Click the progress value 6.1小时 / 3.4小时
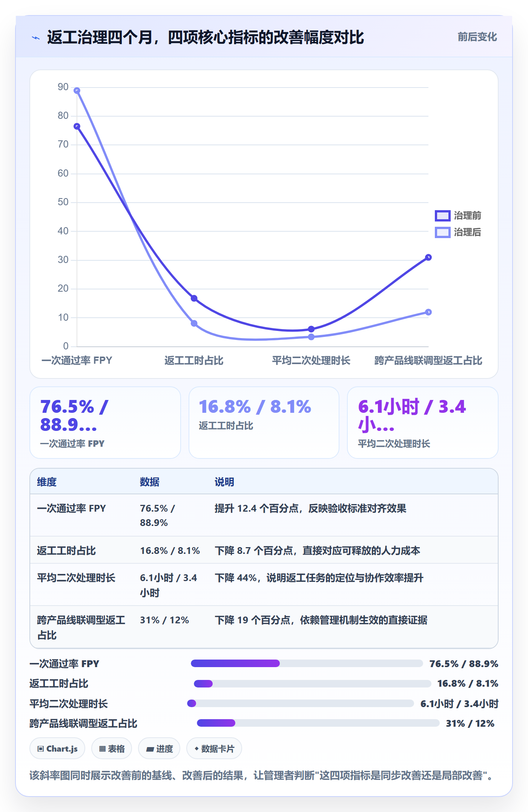This screenshot has width=528, height=812. (x=459, y=704)
